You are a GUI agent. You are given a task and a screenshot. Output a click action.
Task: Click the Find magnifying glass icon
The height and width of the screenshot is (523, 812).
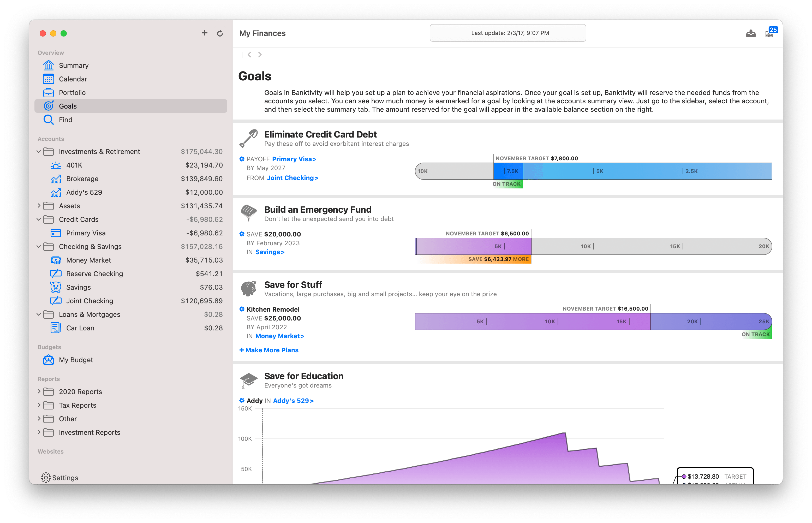(49, 120)
